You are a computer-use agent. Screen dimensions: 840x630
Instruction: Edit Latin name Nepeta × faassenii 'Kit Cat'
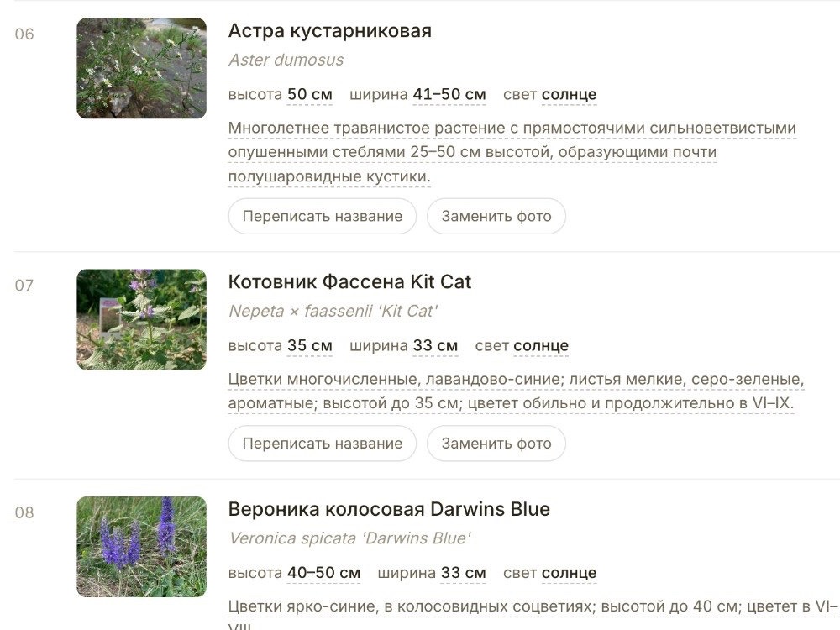[x=333, y=311]
